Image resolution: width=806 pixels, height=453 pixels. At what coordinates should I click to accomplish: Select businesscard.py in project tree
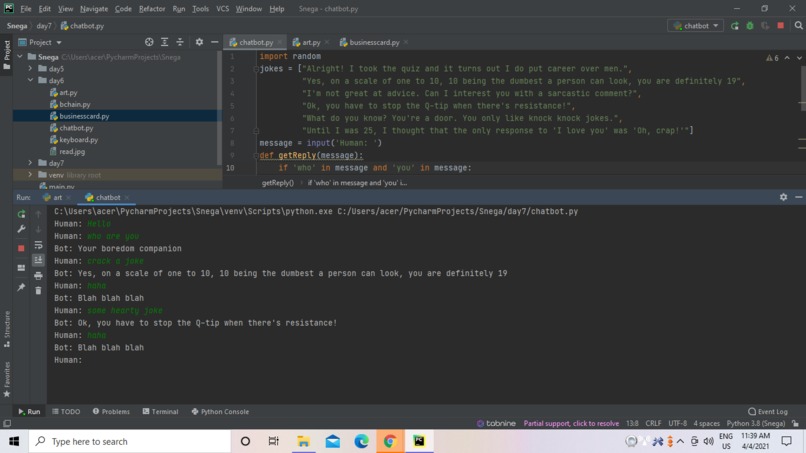click(x=79, y=116)
